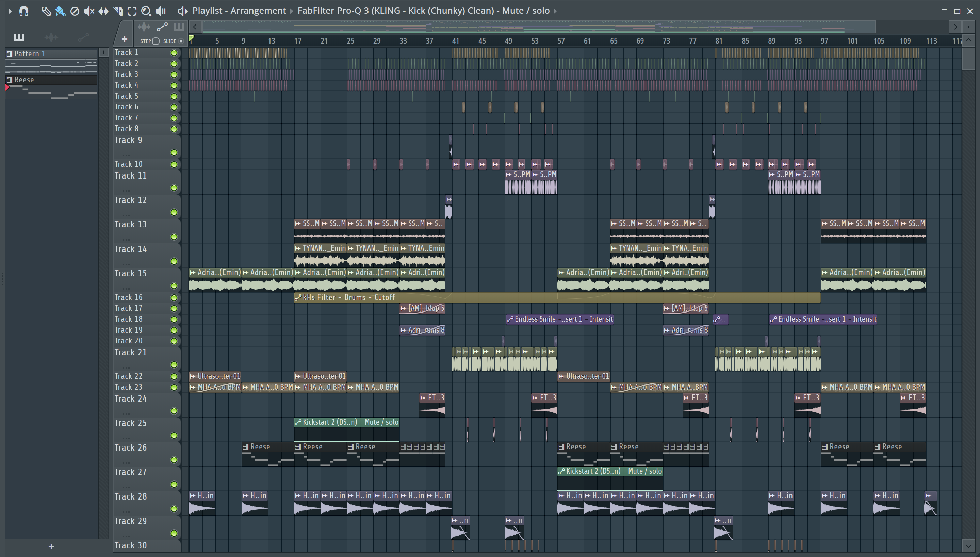The image size is (980, 557).
Task: Toggle the STEP editing checkbox
Action: [156, 41]
